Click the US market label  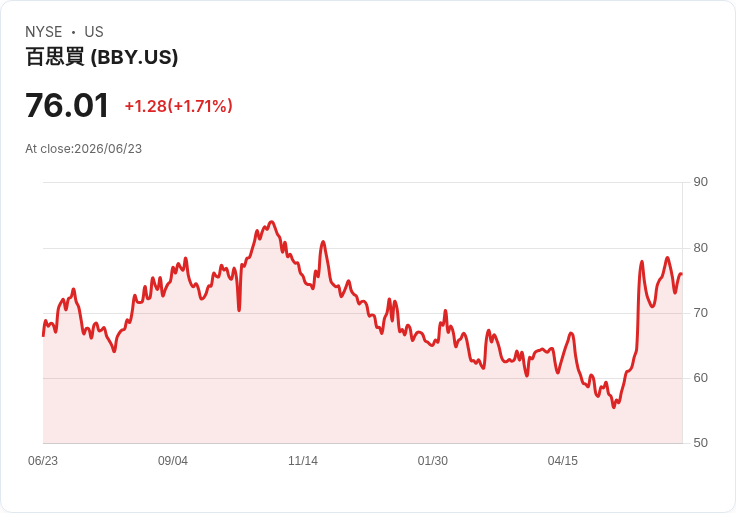click(x=94, y=32)
